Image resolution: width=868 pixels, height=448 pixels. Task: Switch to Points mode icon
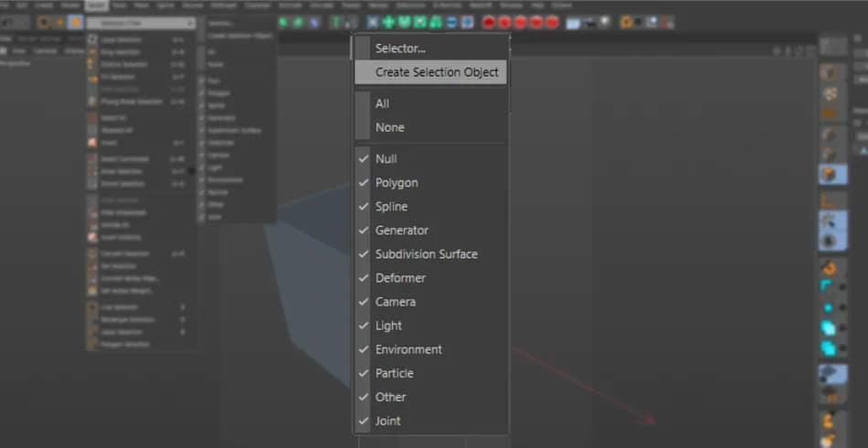click(x=829, y=135)
